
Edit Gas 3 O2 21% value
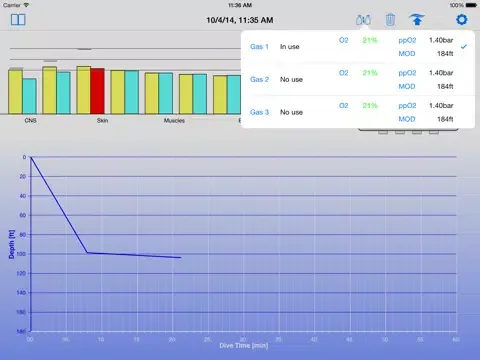(370, 106)
